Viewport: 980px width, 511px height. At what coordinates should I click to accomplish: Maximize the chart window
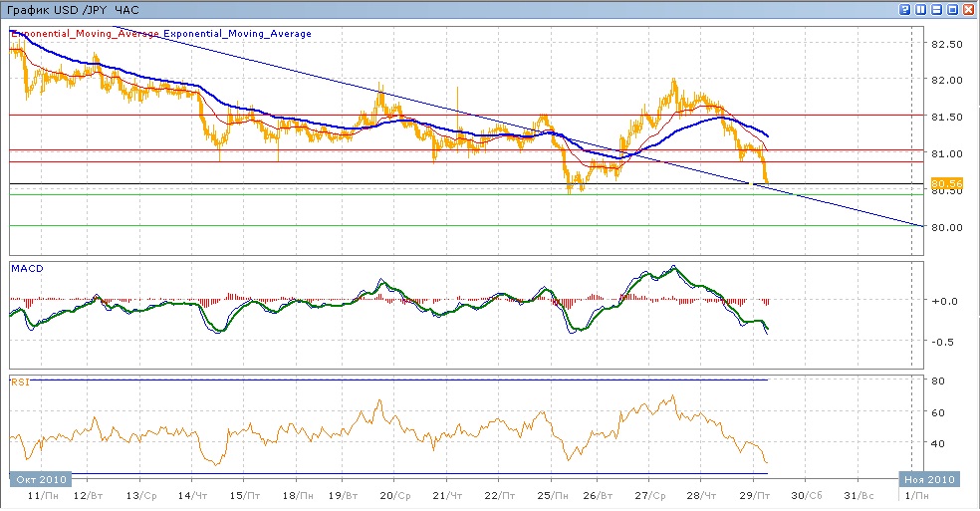[x=952, y=8]
